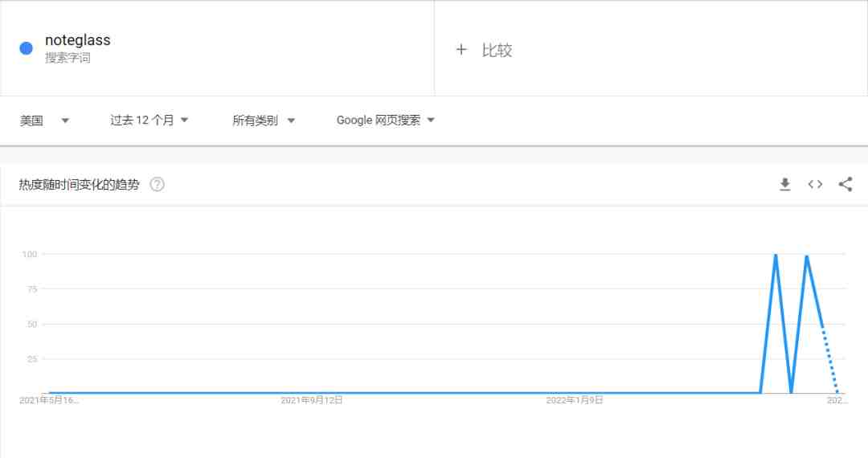868x458 pixels.
Task: Share the interest over time chart
Action: click(845, 184)
